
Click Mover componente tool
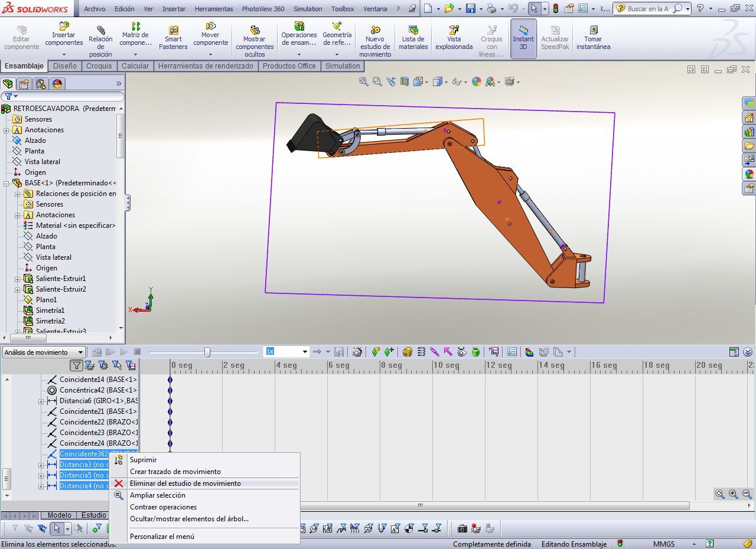(x=210, y=34)
